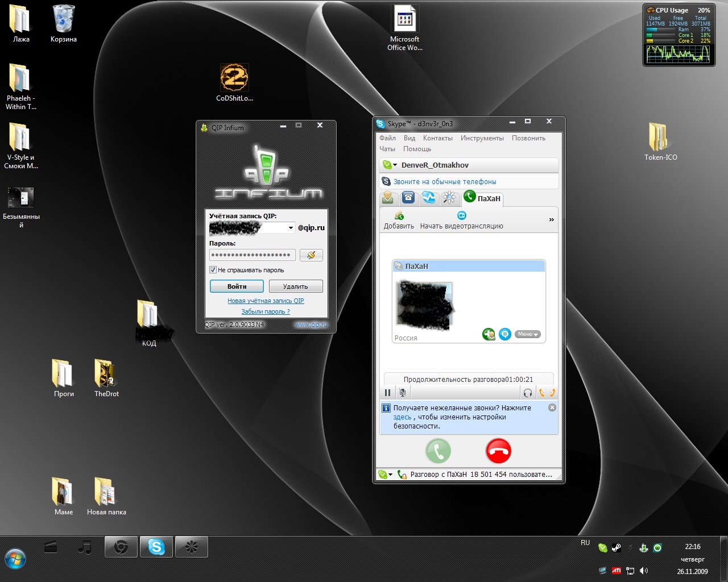This screenshot has width=728, height=582.
Task: Switch to the ПаХаН call tab
Action: 482,198
